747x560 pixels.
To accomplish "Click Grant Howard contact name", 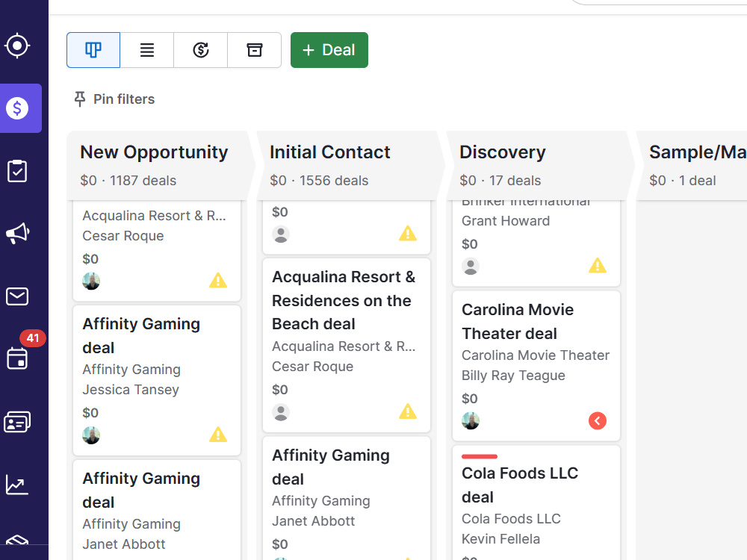I will [x=506, y=221].
